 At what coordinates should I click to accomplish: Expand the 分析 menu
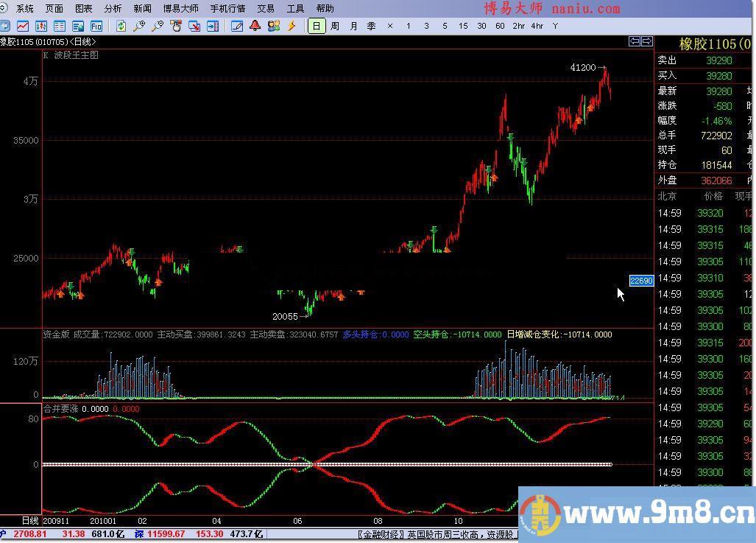(x=113, y=9)
